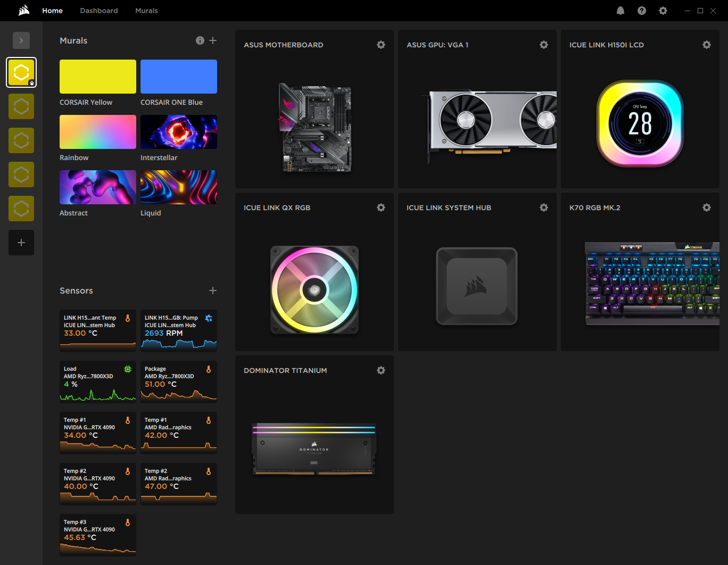Click the 42.00 °C sensor reading
The width and height of the screenshot is (728, 565).
[162, 435]
